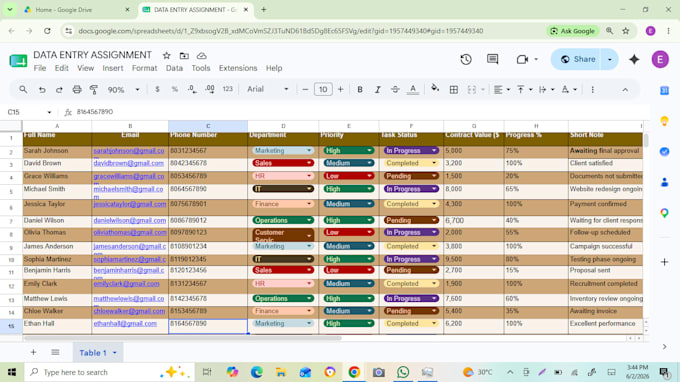Screen dimensions: 680x382
Task: Click the Ask Google button
Action: [x=572, y=31]
